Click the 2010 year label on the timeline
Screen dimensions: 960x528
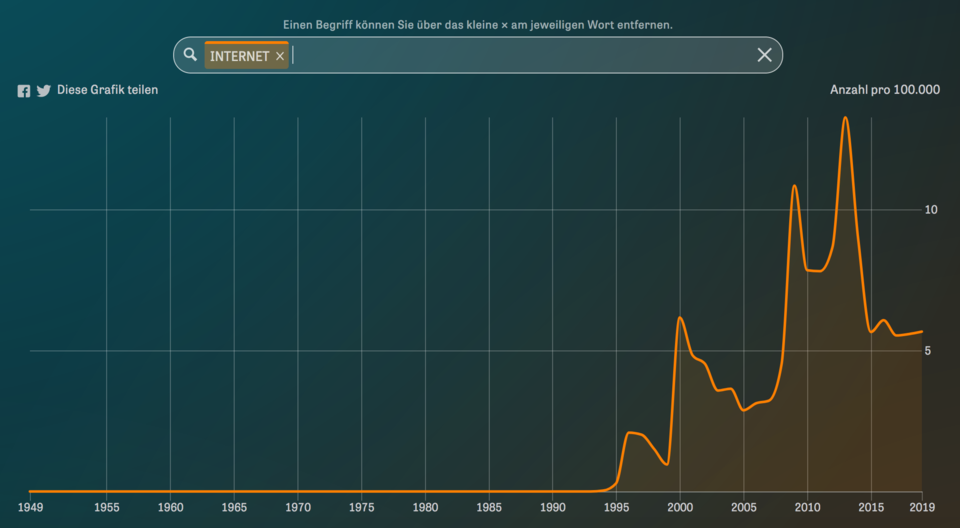(x=808, y=508)
